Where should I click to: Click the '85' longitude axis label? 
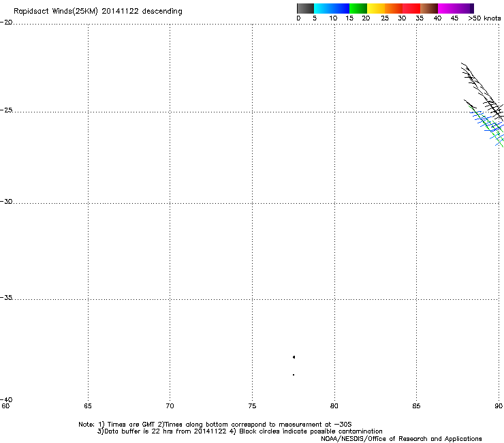(x=416, y=406)
